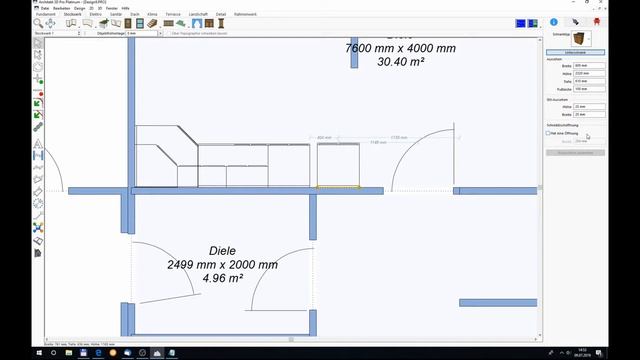Click the highlighted button below cabinet thumbnail
Image resolution: width=640 pixels, height=360 pixels.
coord(576,52)
